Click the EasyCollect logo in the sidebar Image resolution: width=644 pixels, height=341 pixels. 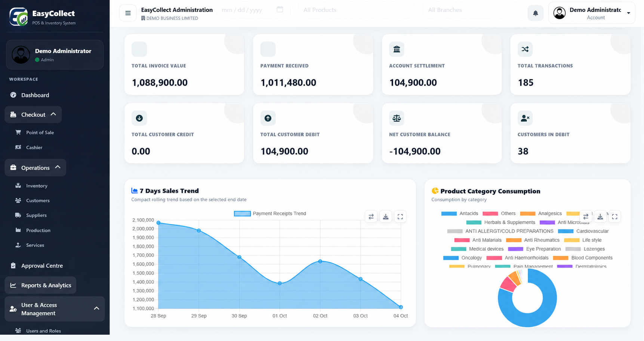click(x=19, y=17)
